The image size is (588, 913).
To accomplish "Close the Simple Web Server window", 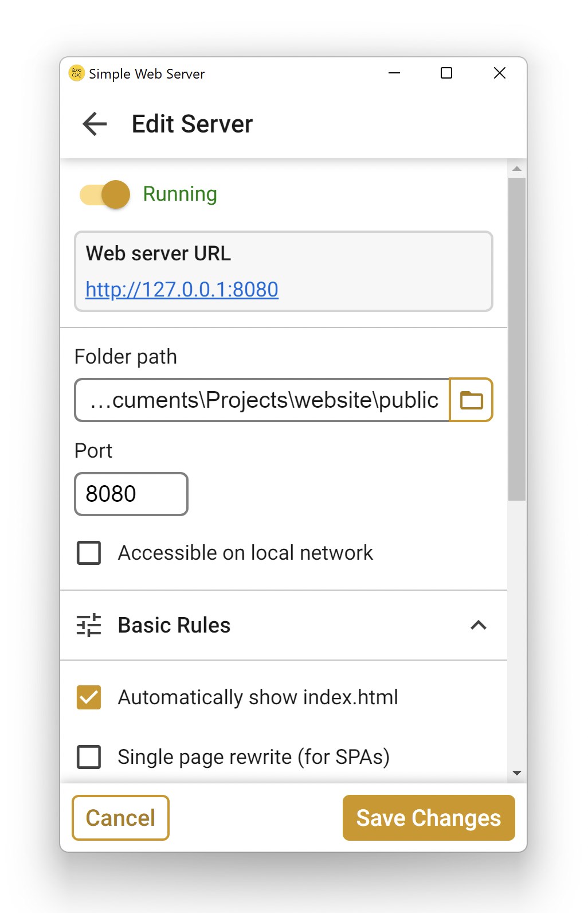I will point(499,73).
